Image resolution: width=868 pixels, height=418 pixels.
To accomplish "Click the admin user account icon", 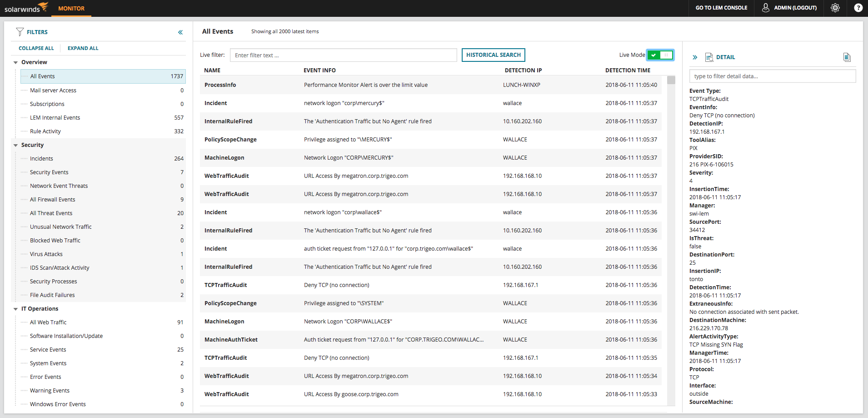I will (765, 8).
